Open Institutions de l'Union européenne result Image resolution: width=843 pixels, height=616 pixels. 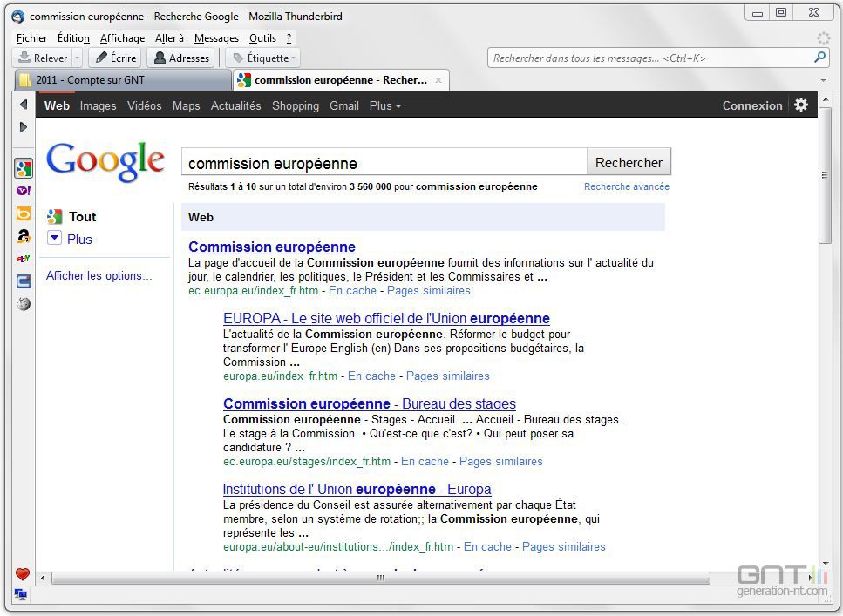[x=357, y=489]
